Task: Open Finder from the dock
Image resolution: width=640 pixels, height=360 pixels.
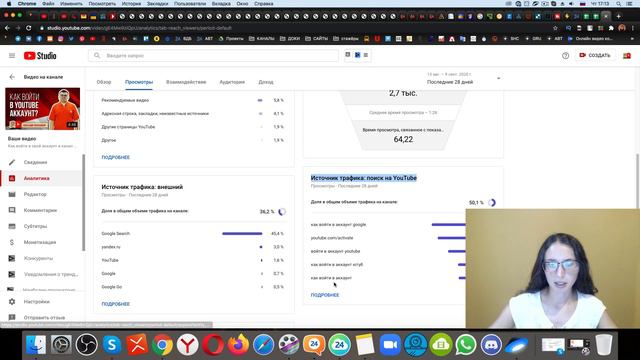Action: [x=36, y=344]
